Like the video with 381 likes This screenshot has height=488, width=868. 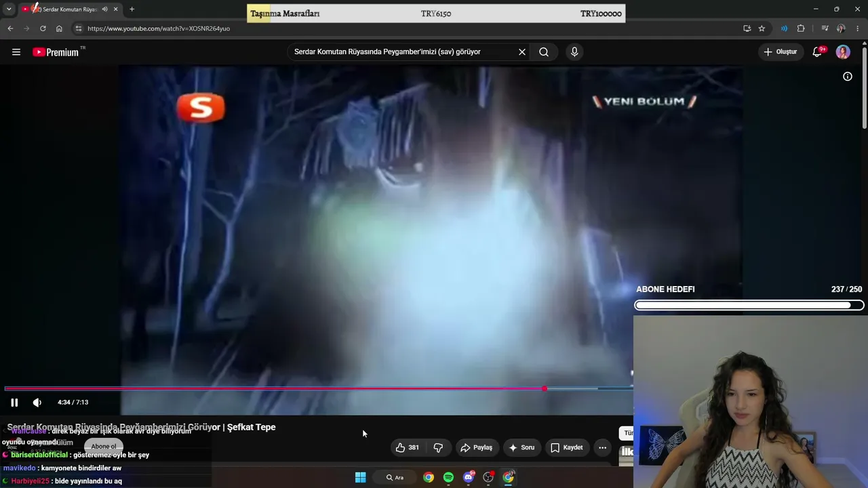(408, 447)
